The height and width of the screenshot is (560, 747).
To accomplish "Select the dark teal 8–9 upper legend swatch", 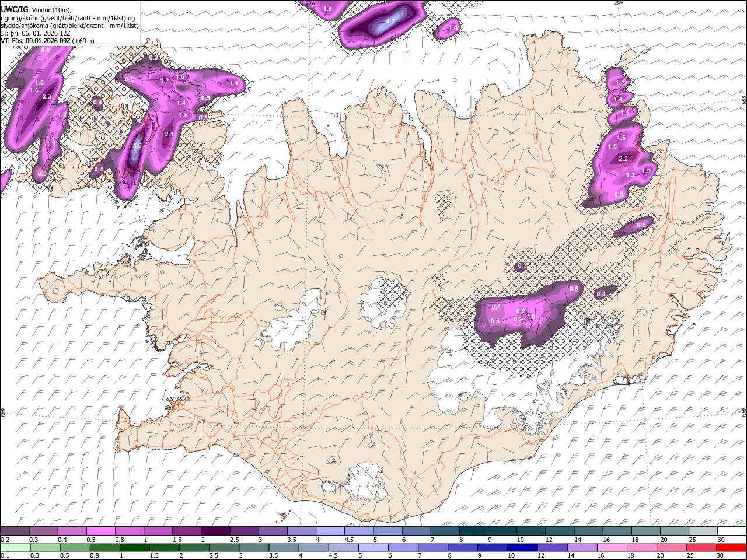I will coord(473,531).
